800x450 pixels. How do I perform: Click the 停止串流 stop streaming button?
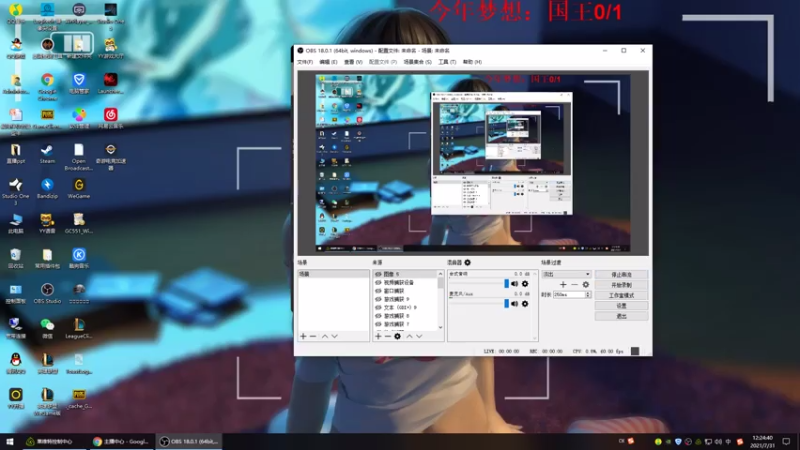pyautogui.click(x=621, y=274)
